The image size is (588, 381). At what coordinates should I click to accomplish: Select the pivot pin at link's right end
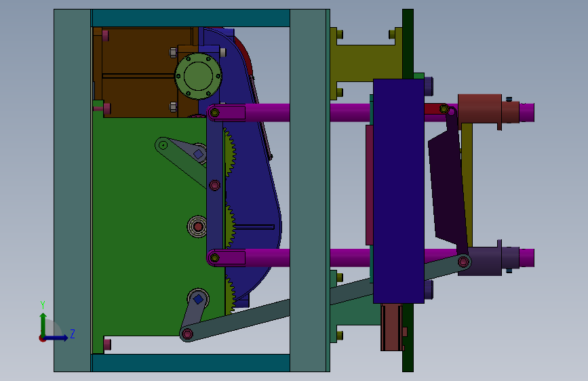click(463, 262)
